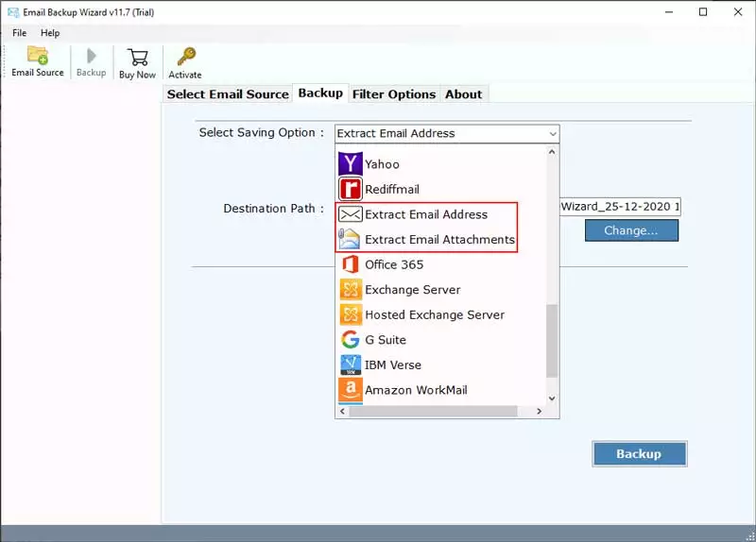The image size is (756, 542).
Task: Select the IBM Verse icon
Action: [351, 364]
